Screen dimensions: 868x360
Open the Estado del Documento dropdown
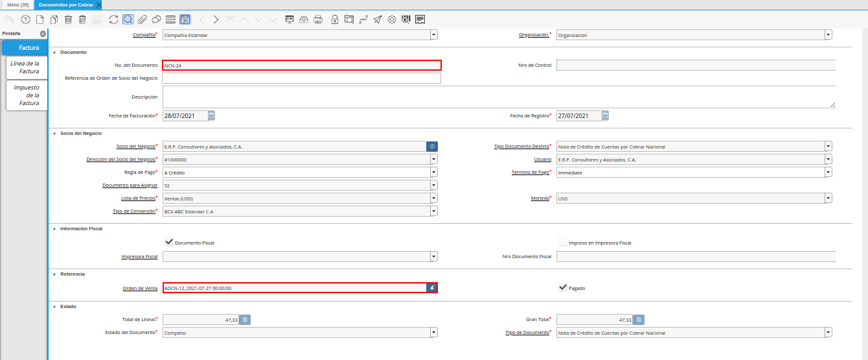(x=433, y=333)
